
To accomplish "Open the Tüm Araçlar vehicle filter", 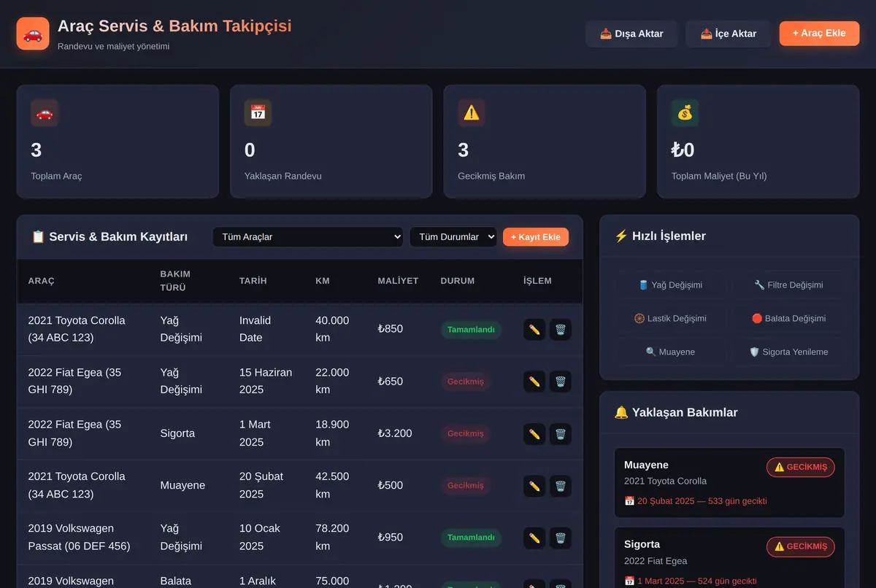I will [x=308, y=237].
